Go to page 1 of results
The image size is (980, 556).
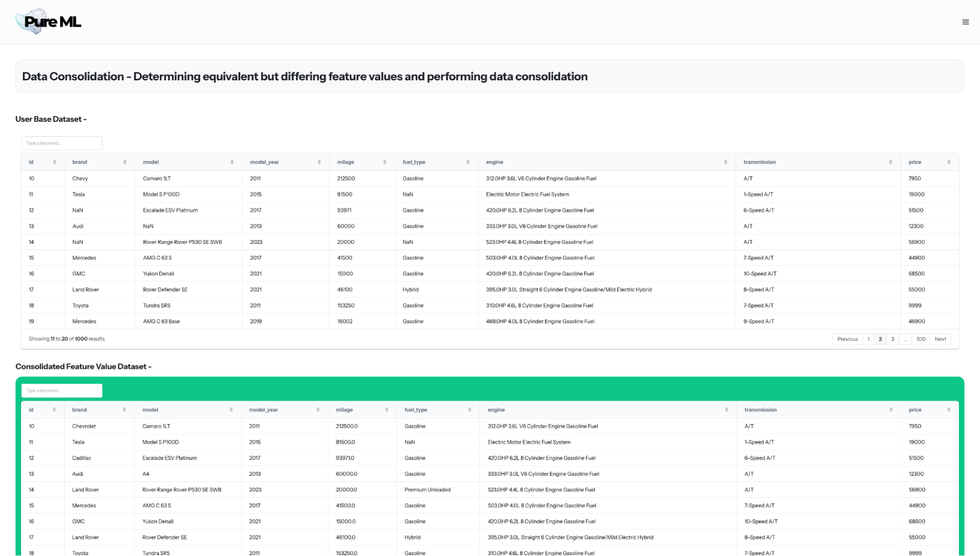point(868,339)
